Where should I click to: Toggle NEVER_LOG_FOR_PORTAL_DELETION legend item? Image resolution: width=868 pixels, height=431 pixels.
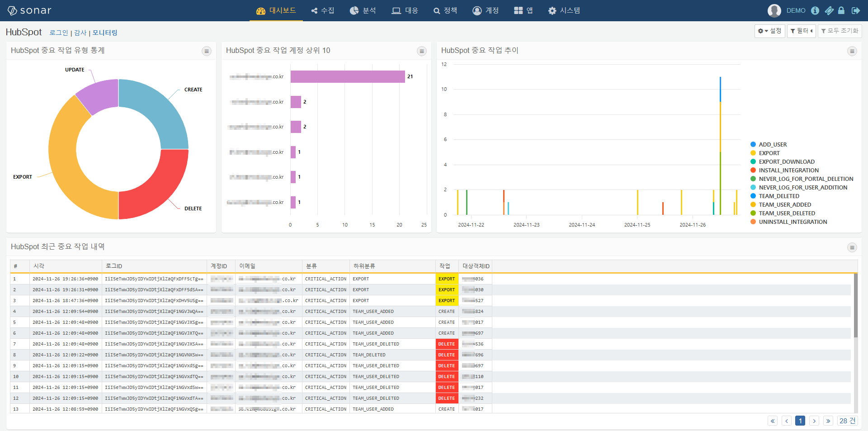click(x=802, y=179)
